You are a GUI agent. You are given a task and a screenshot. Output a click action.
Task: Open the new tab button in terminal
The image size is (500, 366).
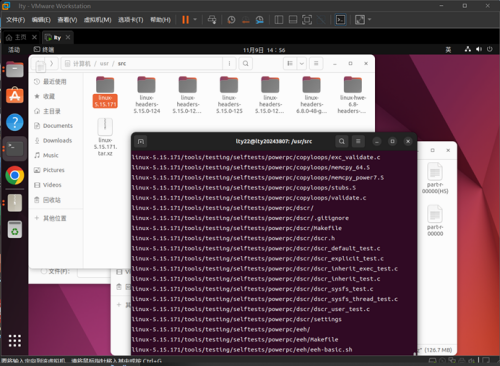point(141,142)
